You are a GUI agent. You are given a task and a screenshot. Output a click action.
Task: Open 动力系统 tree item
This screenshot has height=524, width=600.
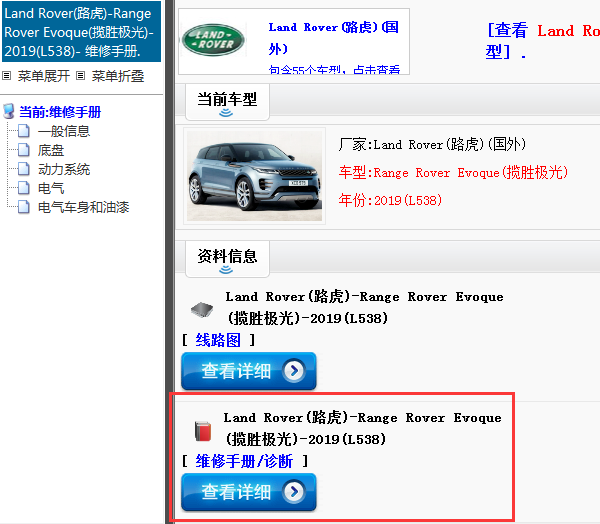coord(64,169)
